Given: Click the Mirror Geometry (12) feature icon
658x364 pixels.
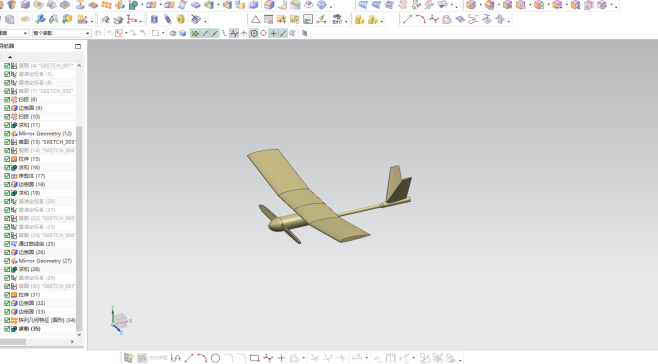Looking at the screenshot, I should point(14,134).
